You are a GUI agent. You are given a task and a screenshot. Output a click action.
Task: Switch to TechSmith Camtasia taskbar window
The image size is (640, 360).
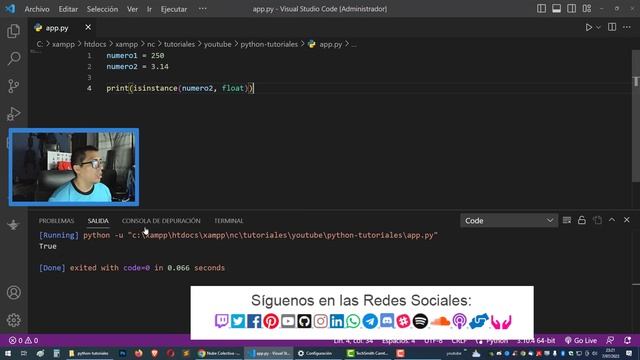pyautogui.click(x=367, y=353)
